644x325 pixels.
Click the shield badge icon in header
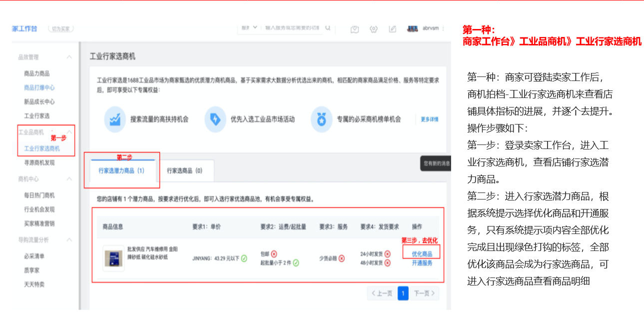pos(355,29)
